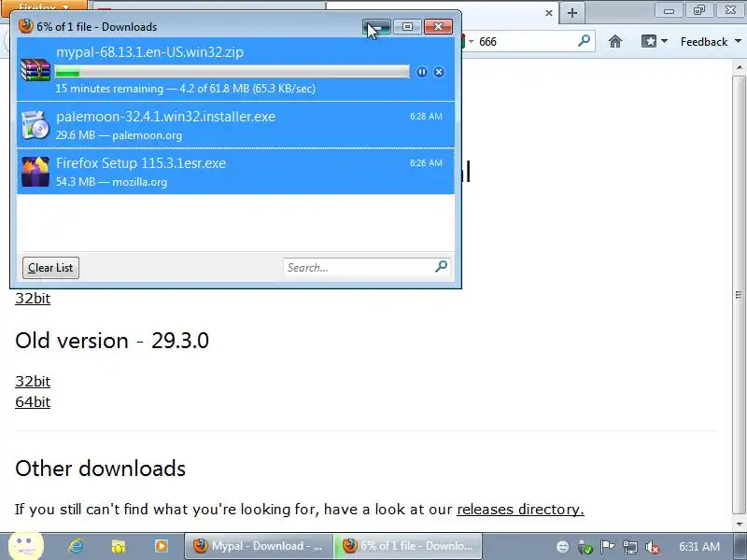747x560 pixels.
Task: Pause the mypal-68.13.1 zip download
Action: [x=422, y=72]
